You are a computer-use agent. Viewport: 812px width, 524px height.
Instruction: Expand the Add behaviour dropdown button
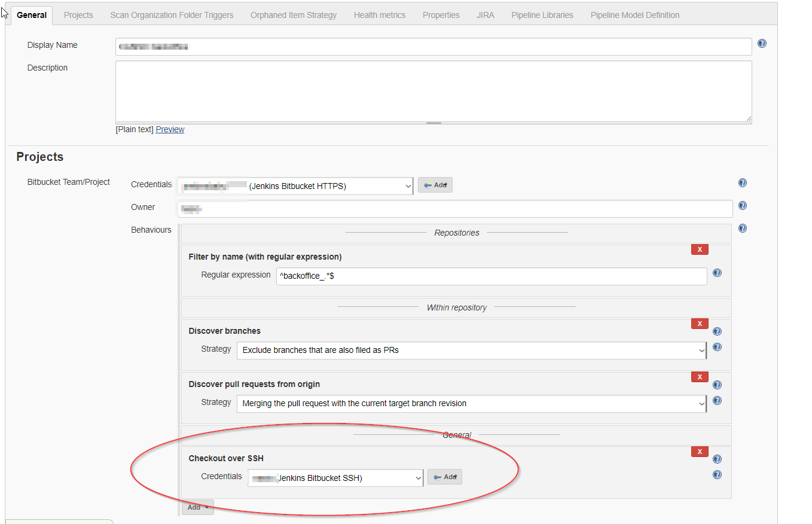point(197,507)
